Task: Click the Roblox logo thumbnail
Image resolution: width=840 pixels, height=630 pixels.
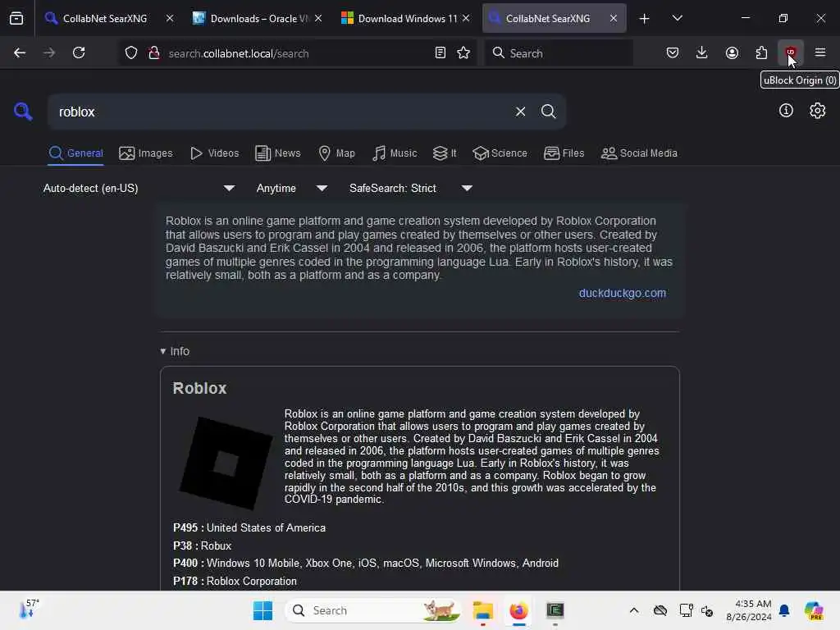Action: [x=226, y=463]
